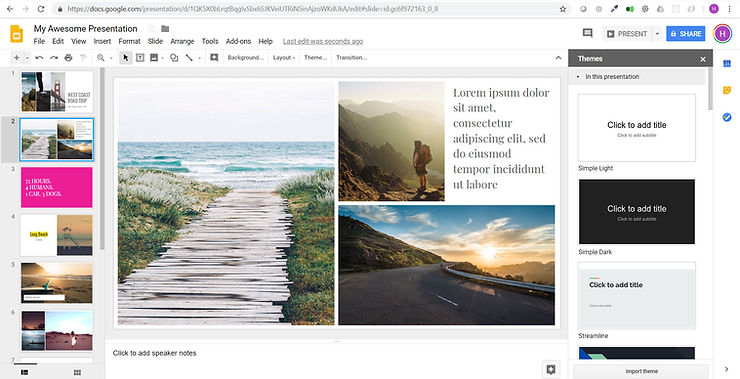The image size is (740, 379).
Task: Open the Add-ons menu
Action: 238,42
